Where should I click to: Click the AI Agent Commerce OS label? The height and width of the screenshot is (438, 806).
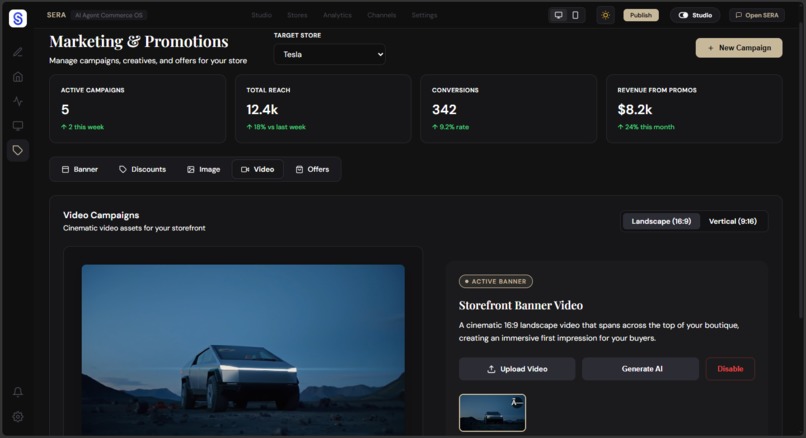point(109,15)
